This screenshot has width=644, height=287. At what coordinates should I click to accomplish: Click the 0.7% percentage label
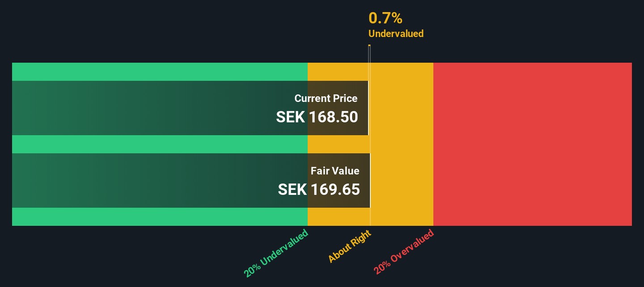point(385,18)
